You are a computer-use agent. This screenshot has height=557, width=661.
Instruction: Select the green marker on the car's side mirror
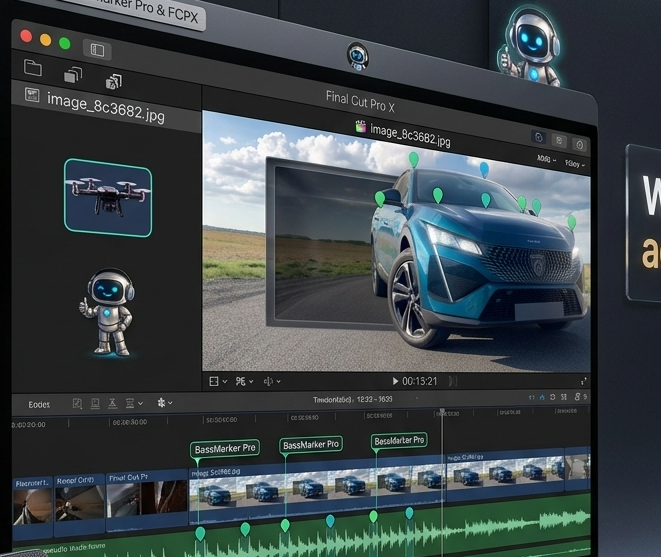(380, 198)
